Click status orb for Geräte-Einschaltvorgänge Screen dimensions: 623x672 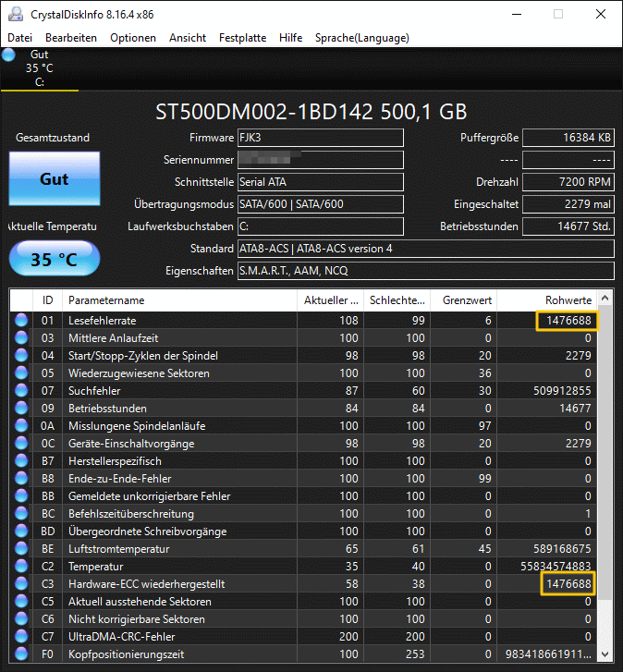[21, 443]
